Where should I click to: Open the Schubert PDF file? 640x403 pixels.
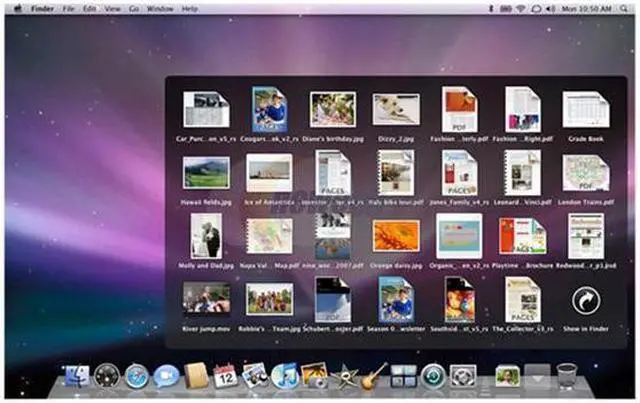[332, 299]
